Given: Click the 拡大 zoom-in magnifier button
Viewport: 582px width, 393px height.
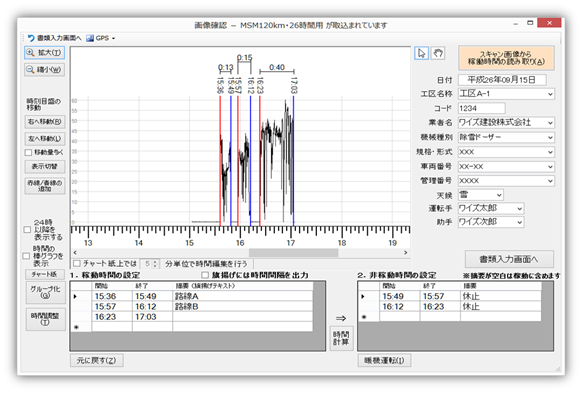Looking at the screenshot, I should click(x=45, y=53).
